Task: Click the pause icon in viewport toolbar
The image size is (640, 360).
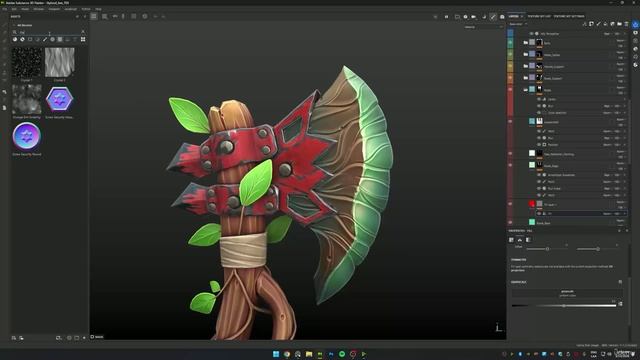Action: [446, 17]
